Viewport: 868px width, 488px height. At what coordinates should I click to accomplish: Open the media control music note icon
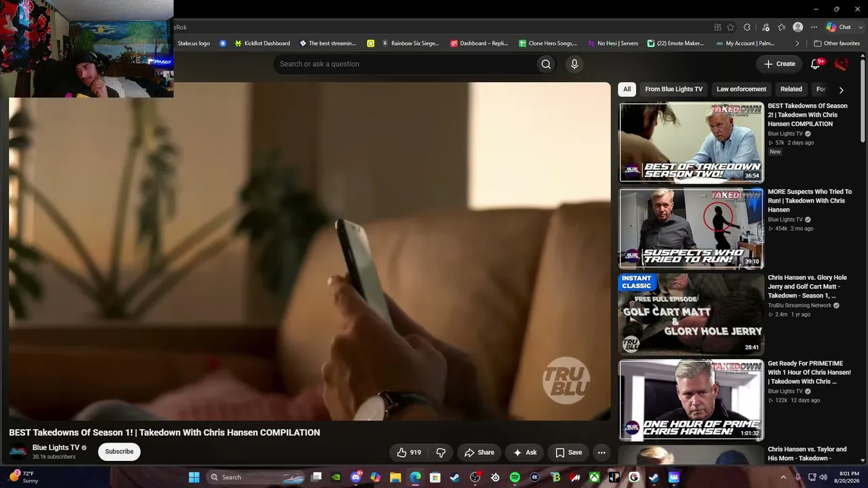pyautogui.click(x=766, y=27)
